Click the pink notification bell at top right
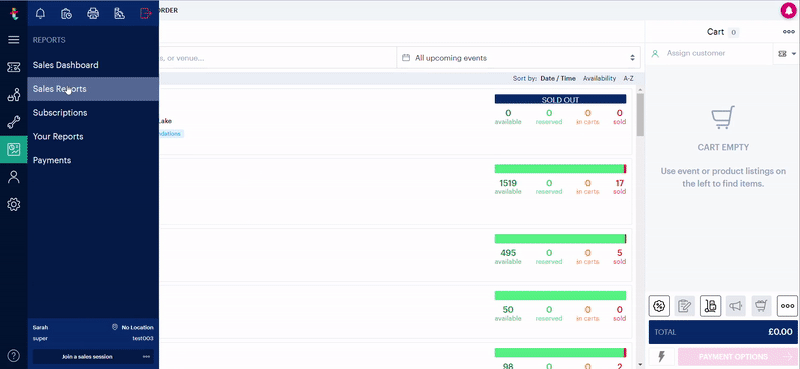800x369 pixels. click(x=789, y=11)
